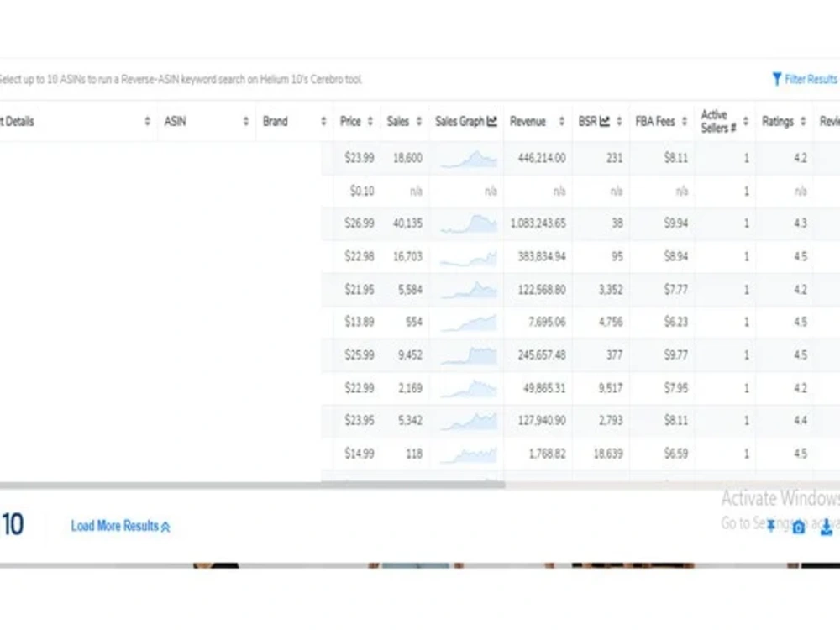Click price cell $25.99
Image resolution: width=840 pixels, height=630 pixels.
(x=360, y=355)
